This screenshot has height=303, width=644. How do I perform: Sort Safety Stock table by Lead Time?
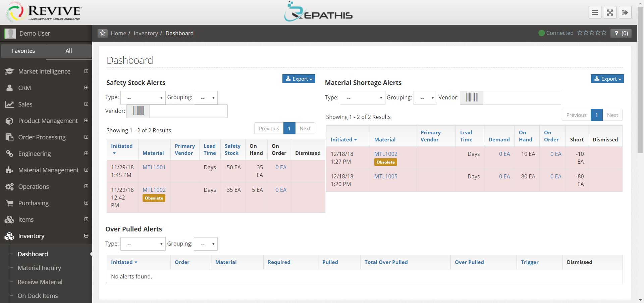(x=210, y=149)
